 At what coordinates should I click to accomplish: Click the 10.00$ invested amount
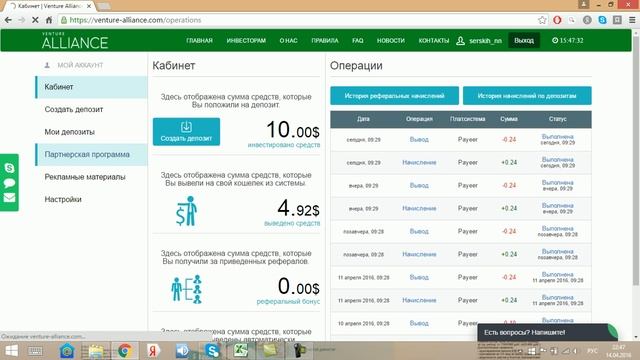pyautogui.click(x=293, y=130)
